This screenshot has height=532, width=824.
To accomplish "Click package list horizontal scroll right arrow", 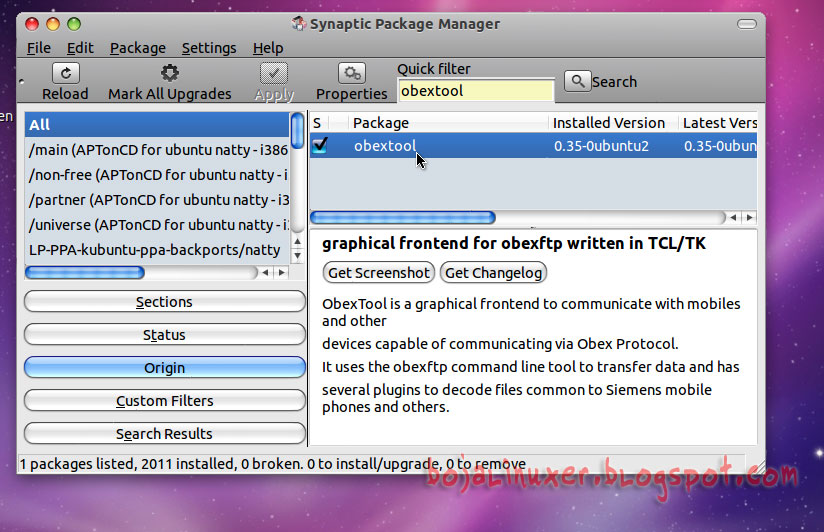I will coord(750,217).
